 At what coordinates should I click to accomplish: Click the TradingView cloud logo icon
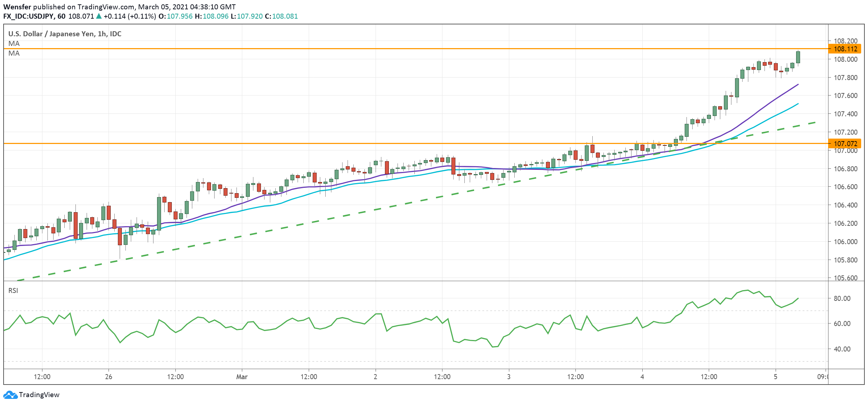click(10, 395)
